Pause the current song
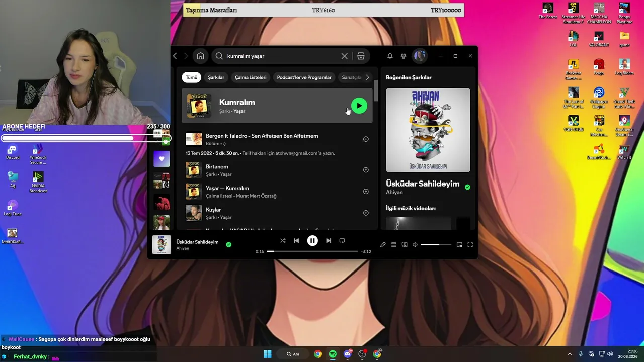 312,241
